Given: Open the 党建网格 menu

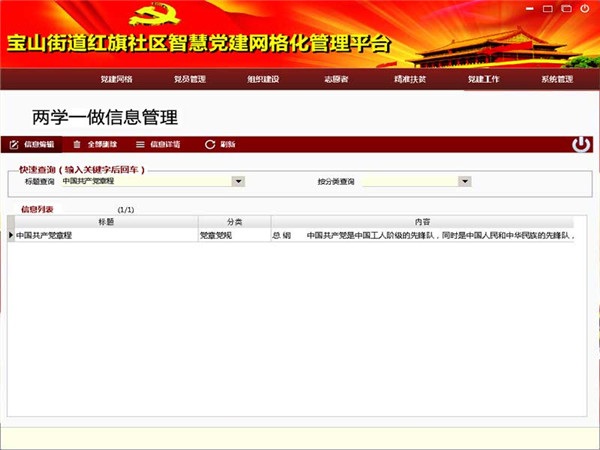Looking at the screenshot, I should 116,79.
